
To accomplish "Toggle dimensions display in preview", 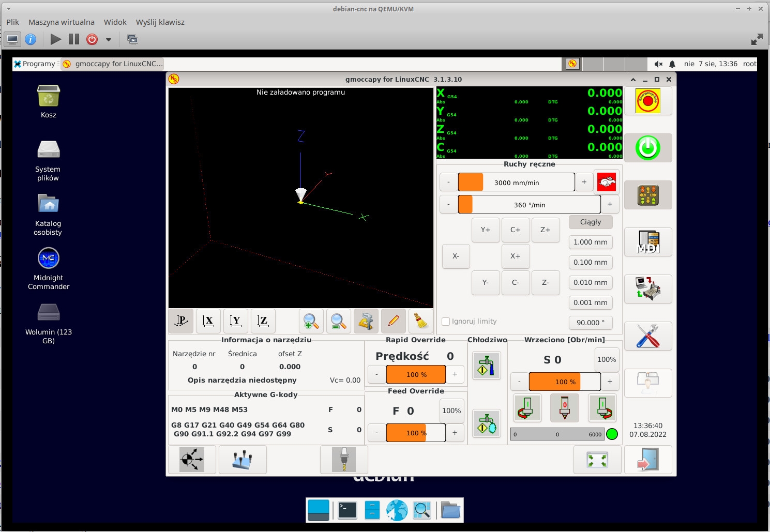I will click(x=366, y=321).
